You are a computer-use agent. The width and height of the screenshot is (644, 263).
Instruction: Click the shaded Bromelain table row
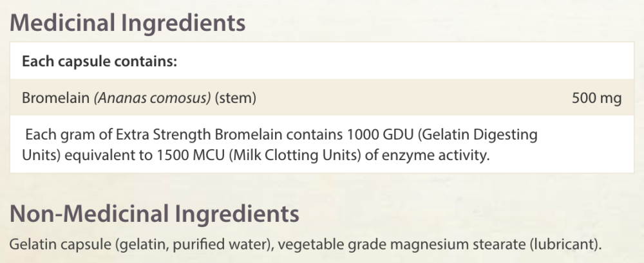(322, 98)
